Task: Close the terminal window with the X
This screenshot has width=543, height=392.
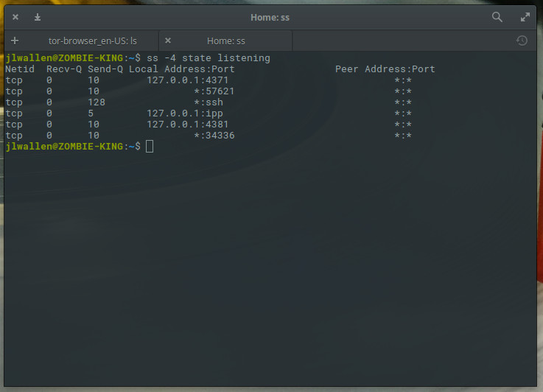Action: [15, 16]
